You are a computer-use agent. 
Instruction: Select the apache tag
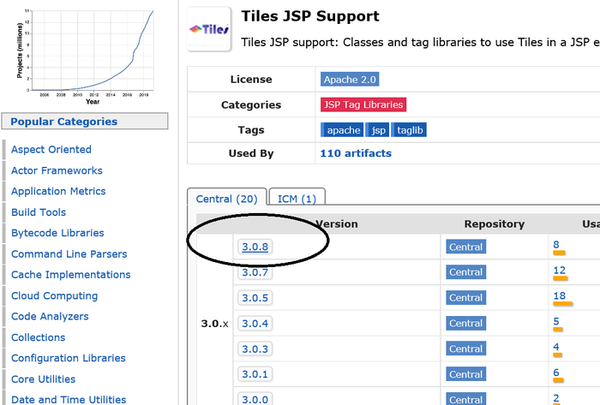pos(342,130)
